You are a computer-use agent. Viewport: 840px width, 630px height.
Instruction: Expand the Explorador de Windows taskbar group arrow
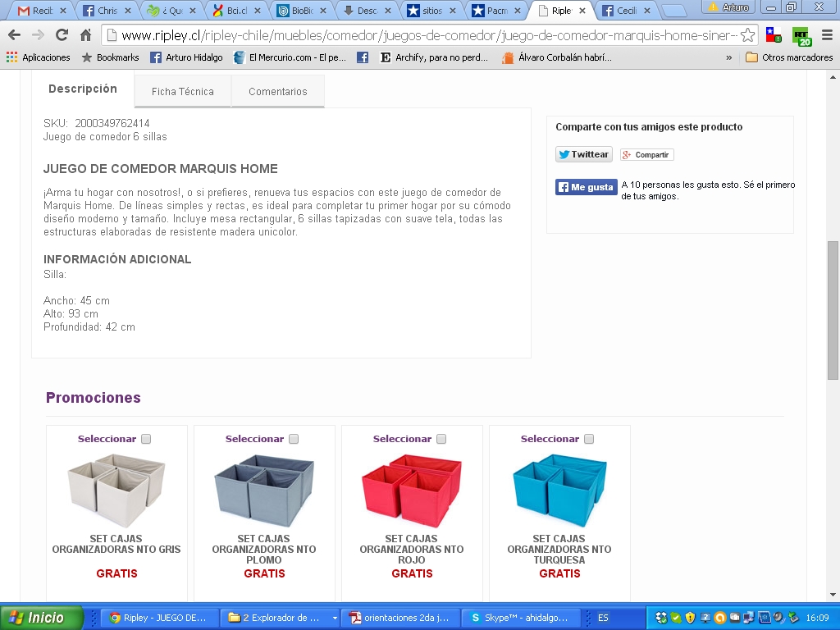pyautogui.click(x=335, y=618)
